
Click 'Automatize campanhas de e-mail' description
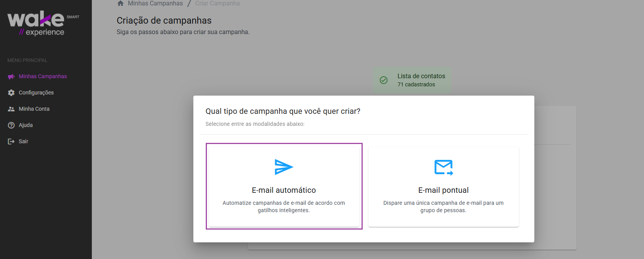pos(284,207)
